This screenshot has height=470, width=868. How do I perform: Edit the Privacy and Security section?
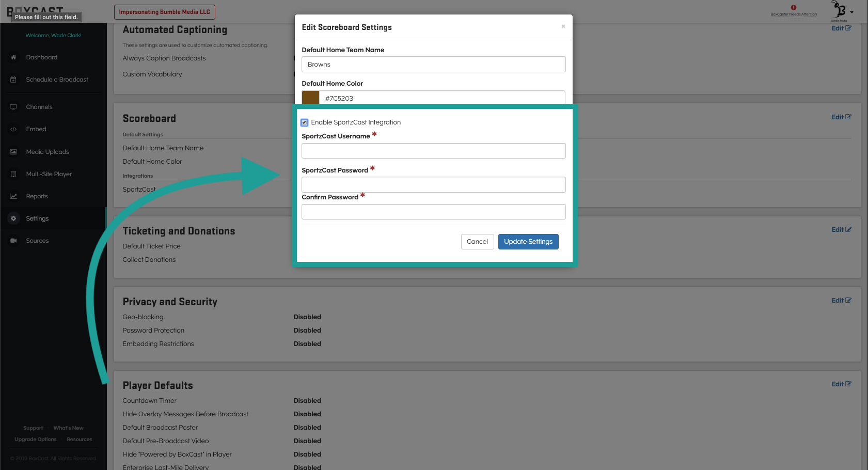841,301
